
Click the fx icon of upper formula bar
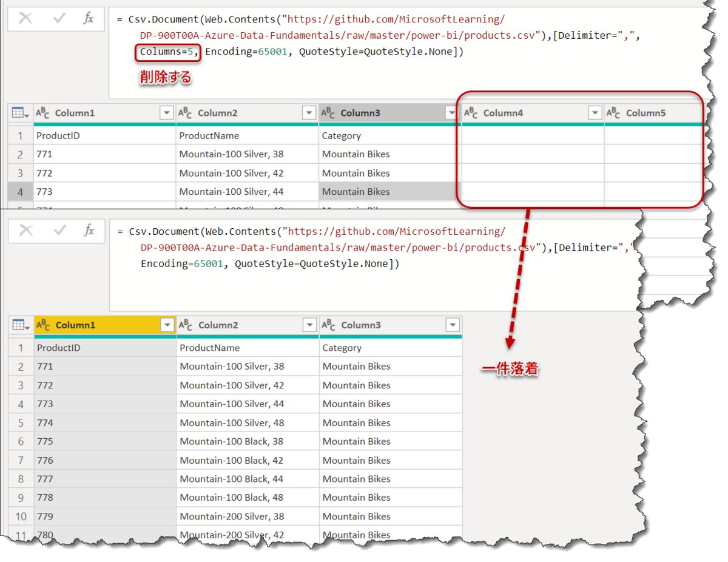pos(89,18)
